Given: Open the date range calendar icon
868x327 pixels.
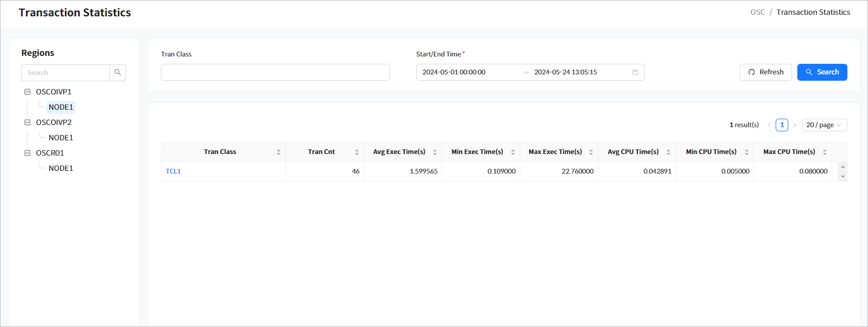Looking at the screenshot, I should 635,72.
